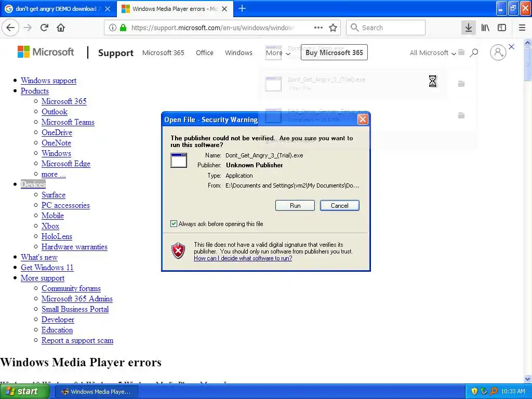This screenshot has width=532, height=399.
Task: Expand the 'More' dropdown in Support nav
Action: pos(278,52)
